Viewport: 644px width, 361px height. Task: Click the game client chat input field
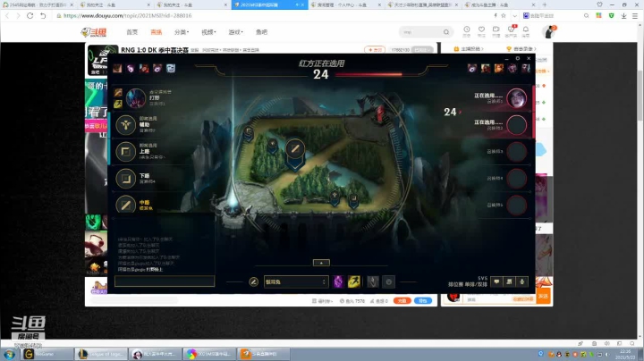click(x=165, y=281)
